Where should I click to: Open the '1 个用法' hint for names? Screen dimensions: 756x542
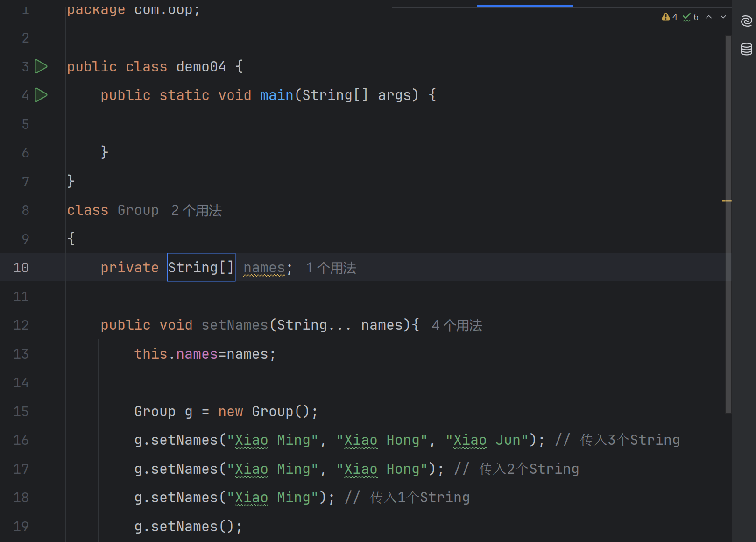[331, 268]
